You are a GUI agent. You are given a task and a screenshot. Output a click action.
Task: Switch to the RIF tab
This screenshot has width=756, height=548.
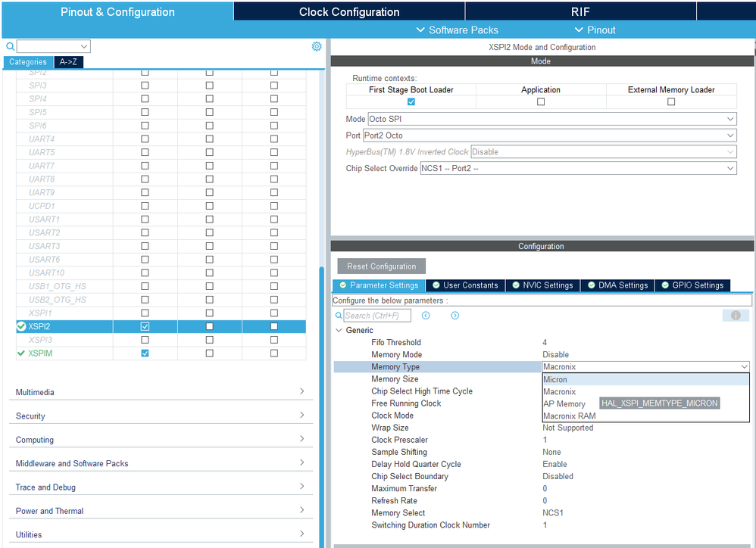580,11
